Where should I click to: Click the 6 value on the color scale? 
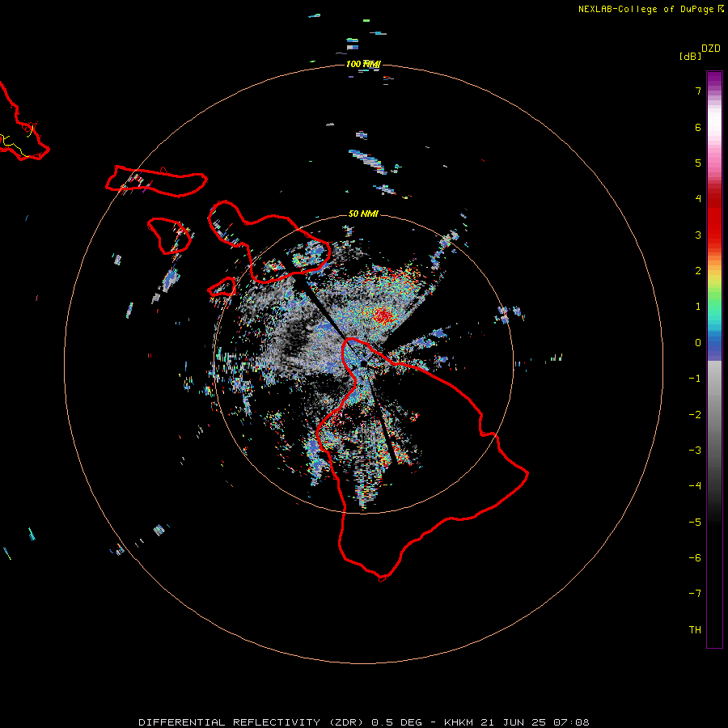[x=698, y=127]
